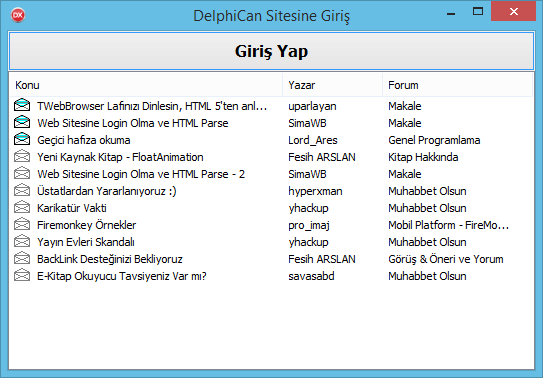Select topic E-Kitap Okuyucu Tavsiyeniz Var mı?
Viewport: 543px width, 378px height.
click(x=122, y=276)
